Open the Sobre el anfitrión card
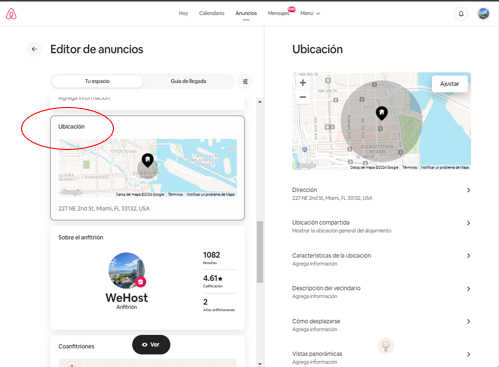Viewport: 499px width, 367px height. 148,278
